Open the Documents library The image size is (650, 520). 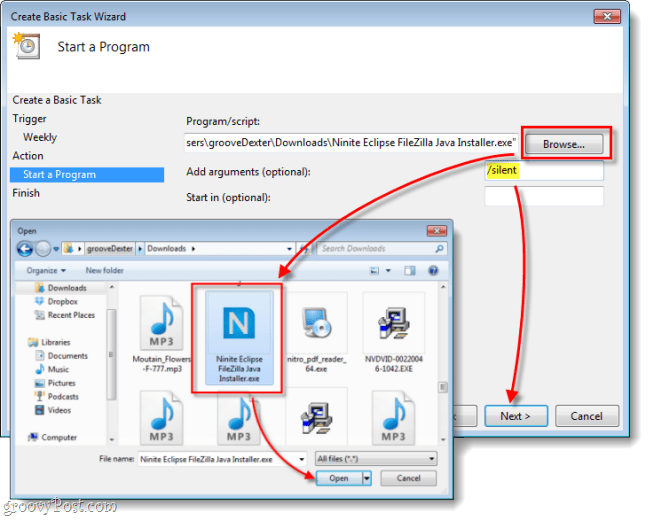pyautogui.click(x=61, y=356)
